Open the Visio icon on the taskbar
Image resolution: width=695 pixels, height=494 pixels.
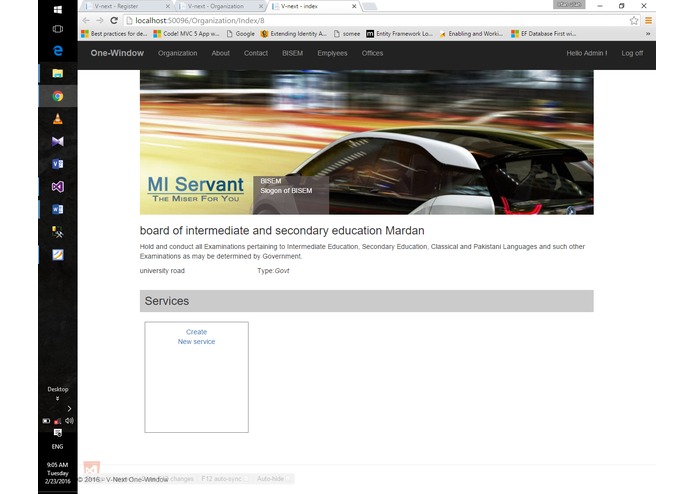tap(58, 164)
